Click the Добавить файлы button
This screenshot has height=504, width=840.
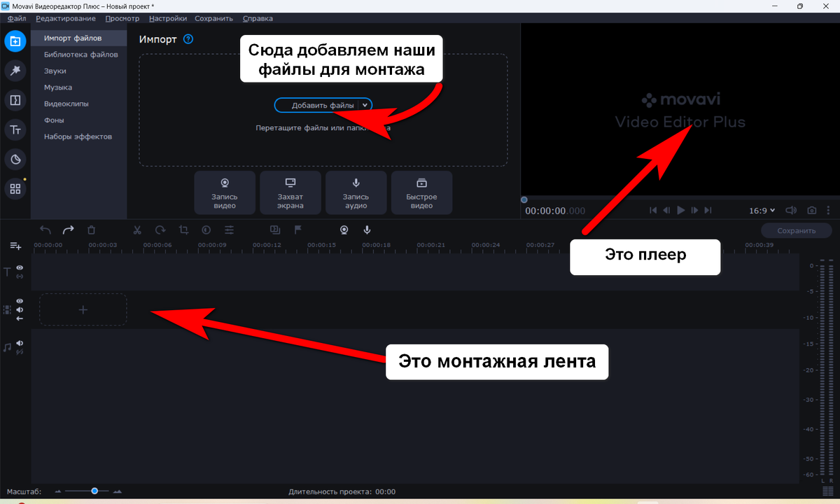tap(323, 105)
